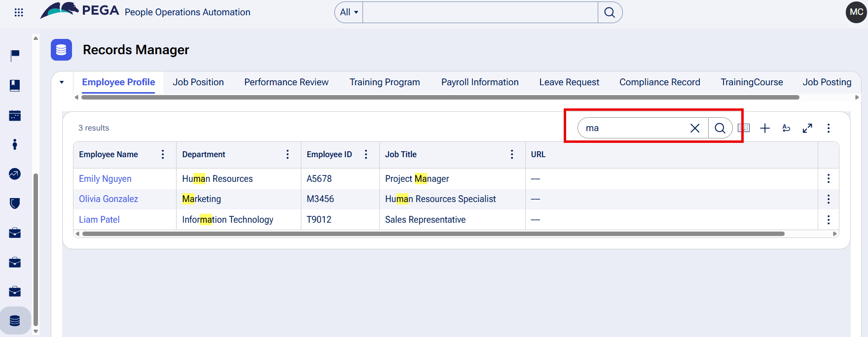Click the flag icon in sidebar

(15, 55)
